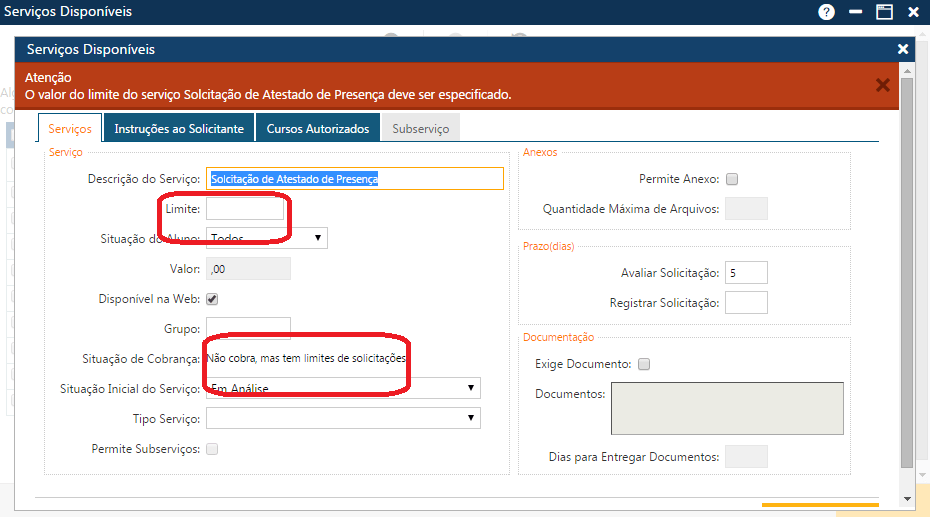Close the Serviços Disponíveis dialog
This screenshot has width=930, height=517.
pos(903,49)
